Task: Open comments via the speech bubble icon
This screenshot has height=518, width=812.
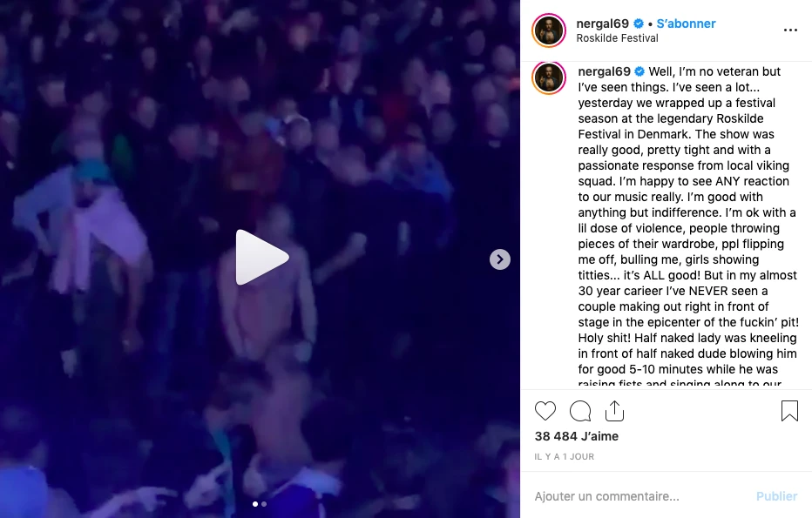Action: 580,411
